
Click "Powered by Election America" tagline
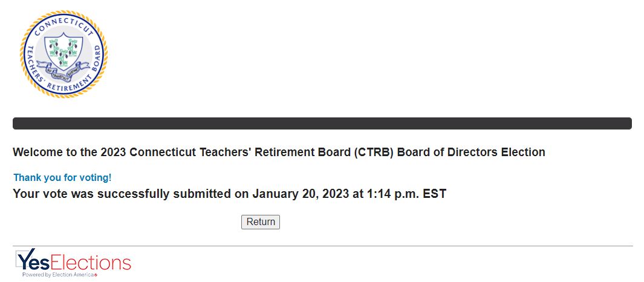(59, 275)
